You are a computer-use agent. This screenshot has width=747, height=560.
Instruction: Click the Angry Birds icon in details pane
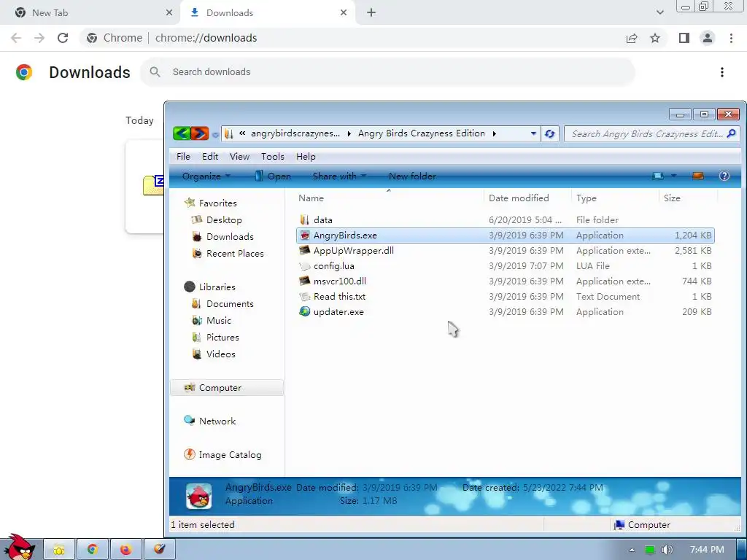pos(198,496)
